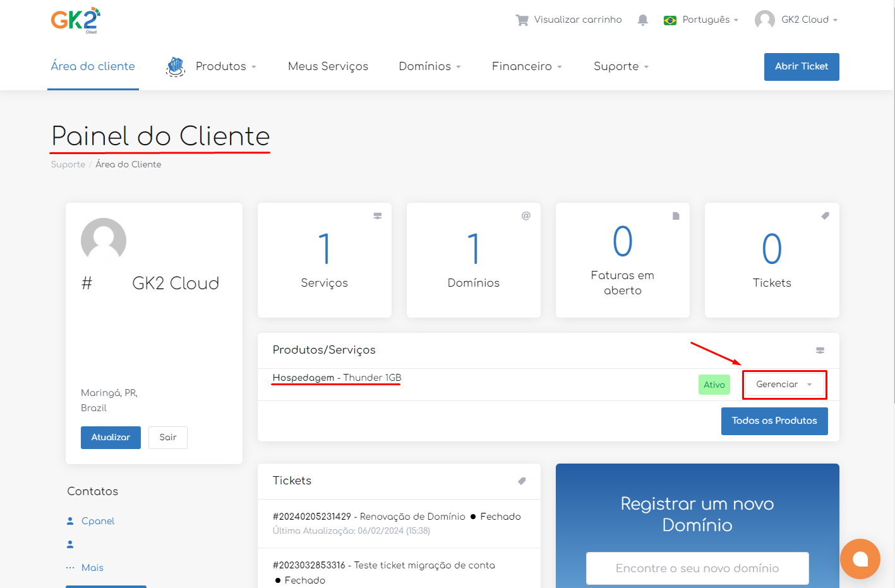895x588 pixels.
Task: Click the Atualizar button
Action: tap(111, 438)
